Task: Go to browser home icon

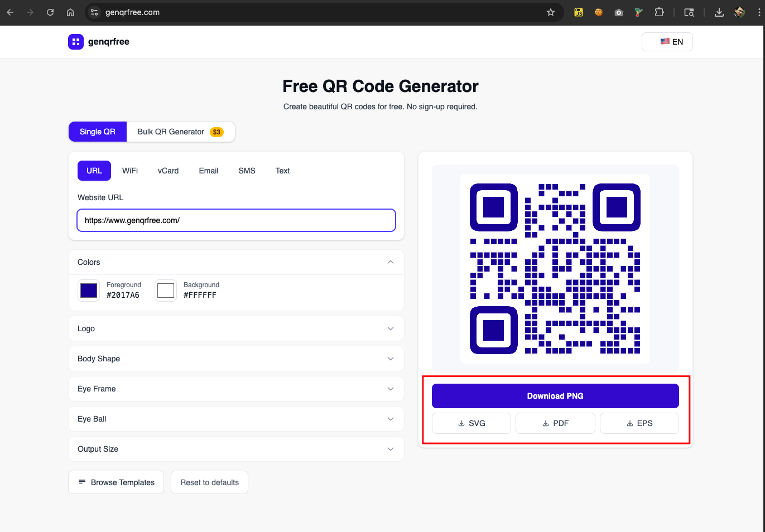Action: [x=70, y=12]
